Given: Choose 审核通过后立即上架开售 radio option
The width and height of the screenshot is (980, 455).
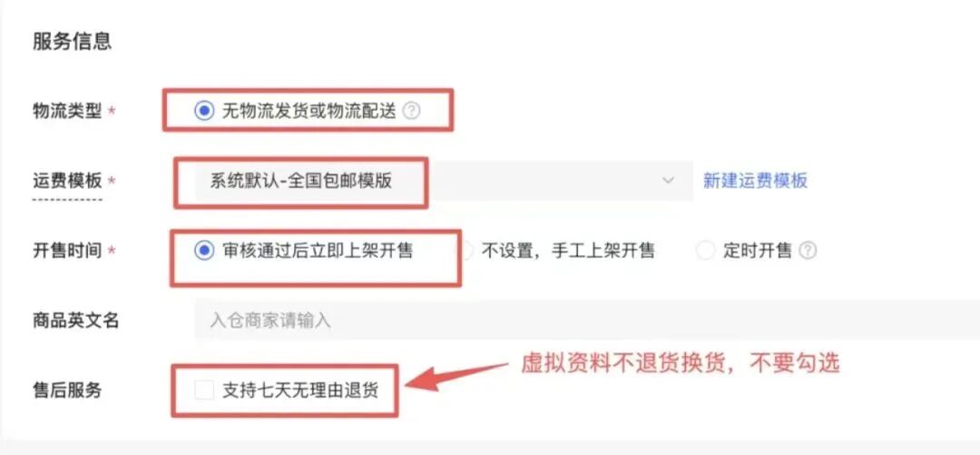Looking at the screenshot, I should pos(203,251).
